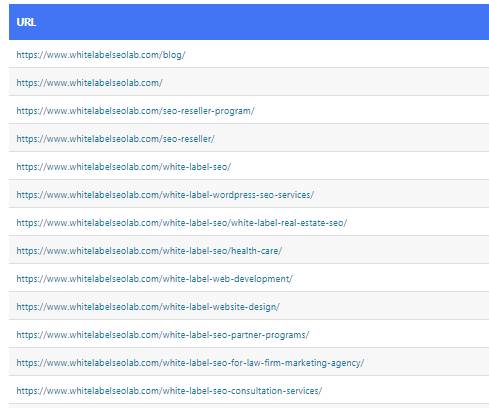Open the white-label-seo-consultation-services link

[169, 391]
